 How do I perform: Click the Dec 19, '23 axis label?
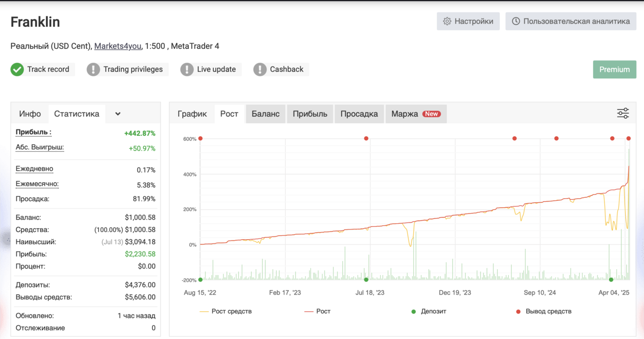click(455, 293)
